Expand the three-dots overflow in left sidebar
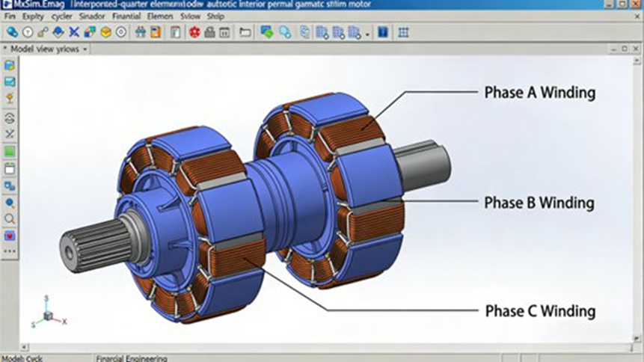Viewport: 644px width, 362px height. click(10, 251)
